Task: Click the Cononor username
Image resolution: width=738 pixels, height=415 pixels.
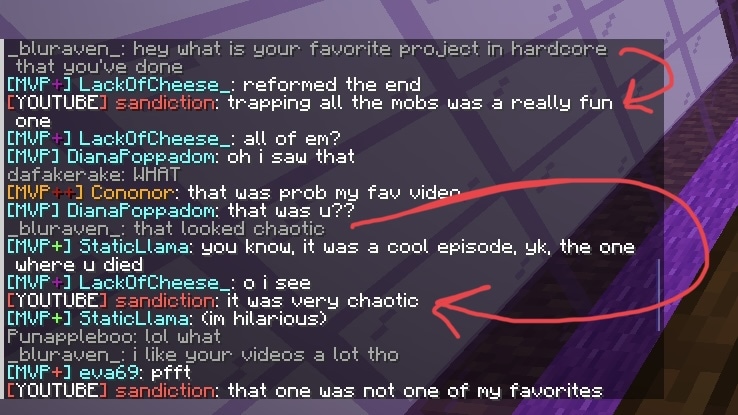Action: [x=132, y=193]
